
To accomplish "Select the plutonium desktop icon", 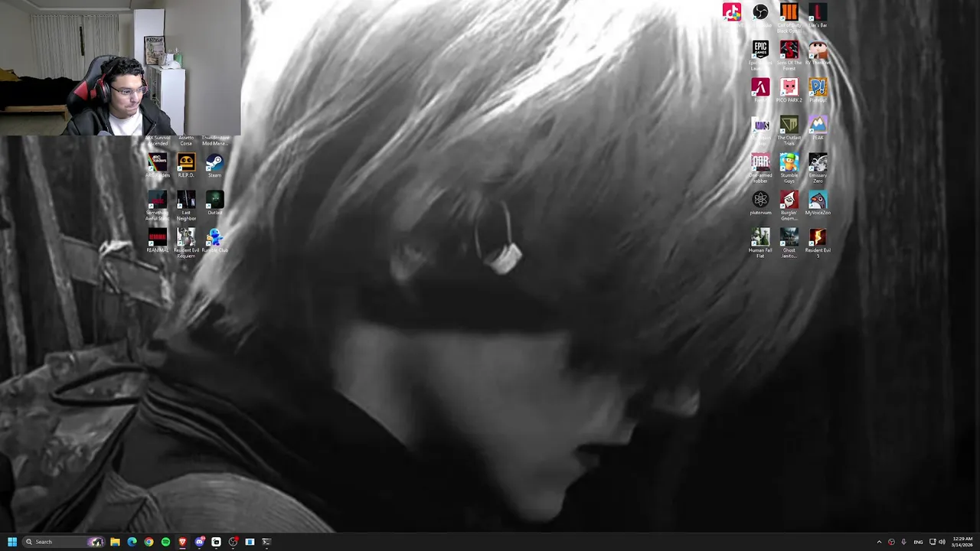I will (x=760, y=203).
